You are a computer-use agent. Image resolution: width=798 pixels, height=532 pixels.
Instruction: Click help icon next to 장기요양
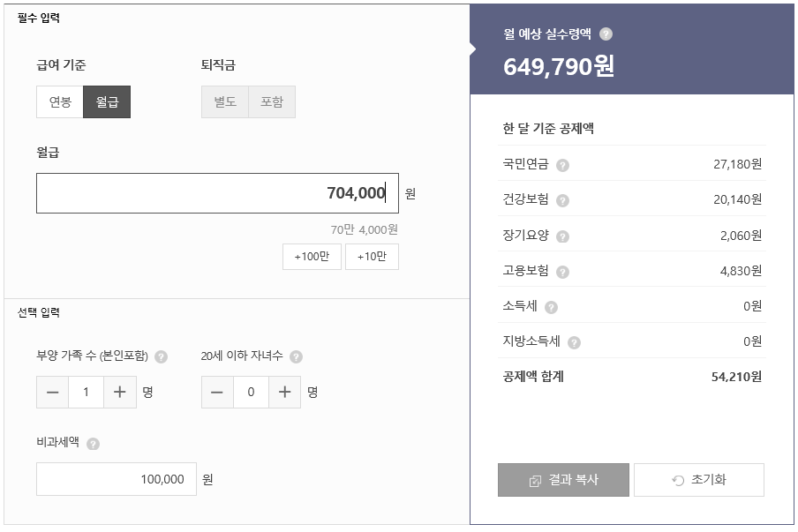pyautogui.click(x=562, y=236)
